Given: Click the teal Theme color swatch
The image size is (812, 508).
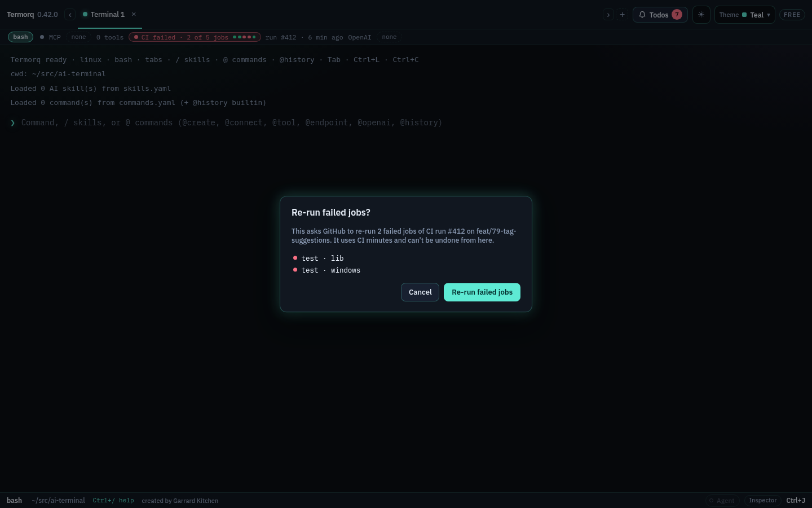Looking at the screenshot, I should click(744, 15).
